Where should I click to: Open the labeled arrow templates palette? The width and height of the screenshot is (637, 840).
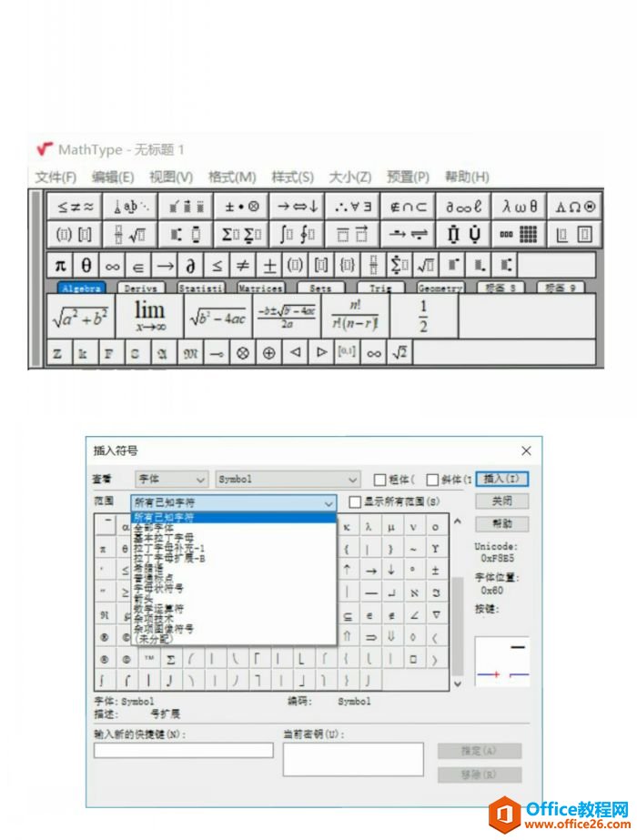[409, 234]
